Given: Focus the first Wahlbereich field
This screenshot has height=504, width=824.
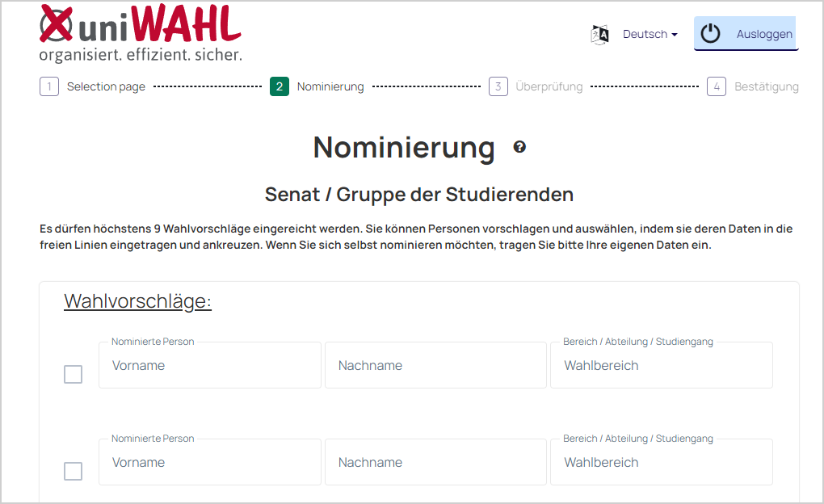Looking at the screenshot, I should point(662,365).
